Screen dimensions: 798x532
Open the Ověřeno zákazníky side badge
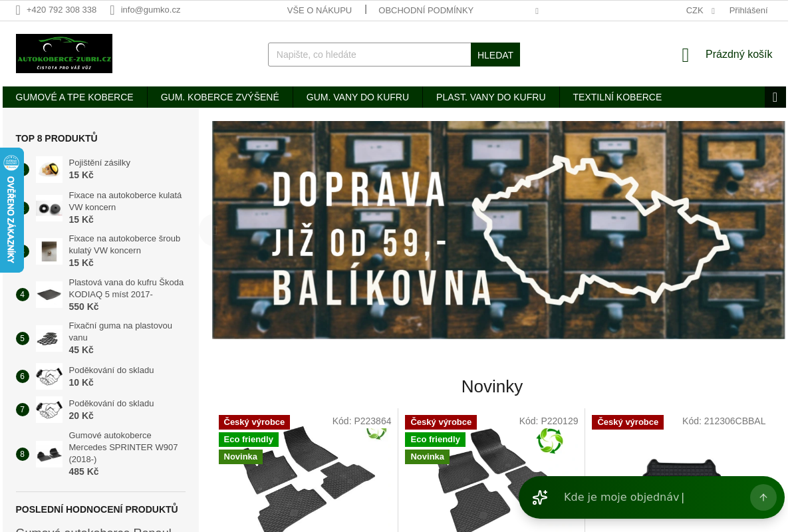[11, 210]
